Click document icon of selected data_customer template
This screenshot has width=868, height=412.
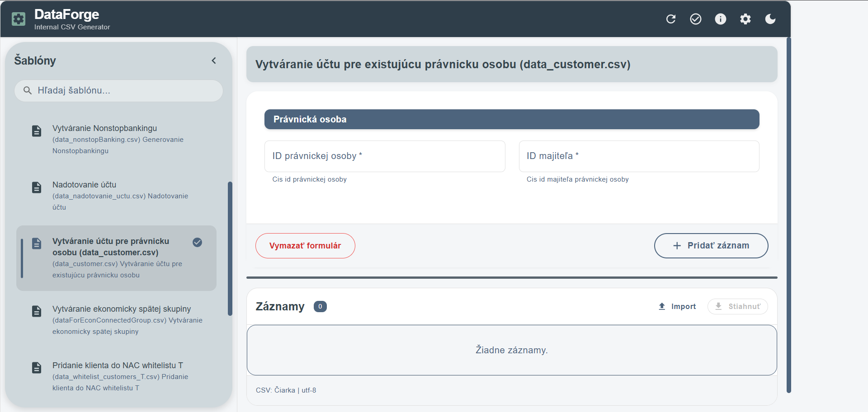pyautogui.click(x=37, y=243)
